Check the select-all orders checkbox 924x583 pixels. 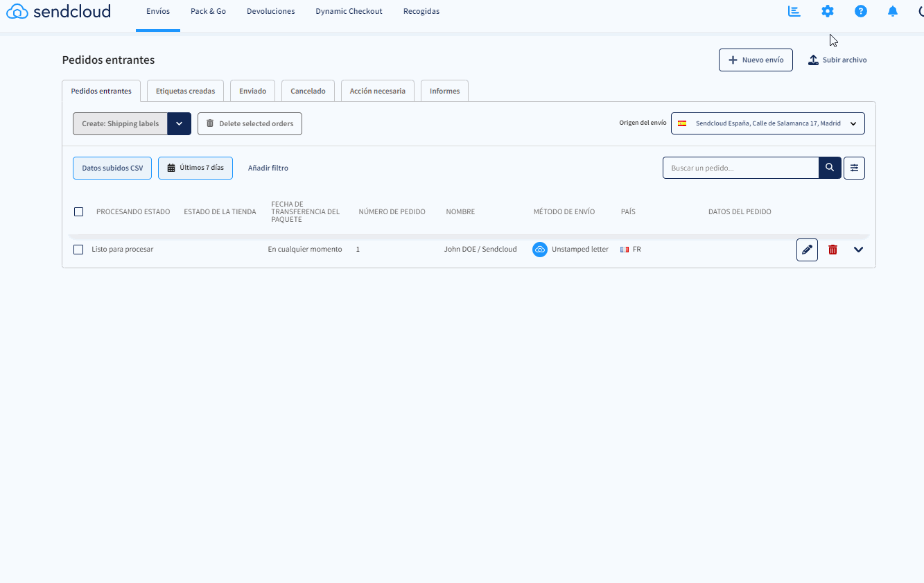[x=78, y=211]
